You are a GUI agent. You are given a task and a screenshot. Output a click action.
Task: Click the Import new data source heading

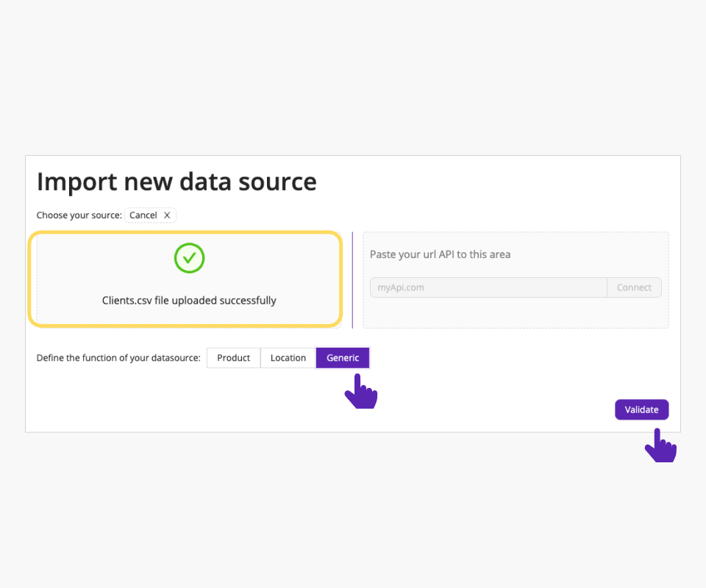pos(176,182)
